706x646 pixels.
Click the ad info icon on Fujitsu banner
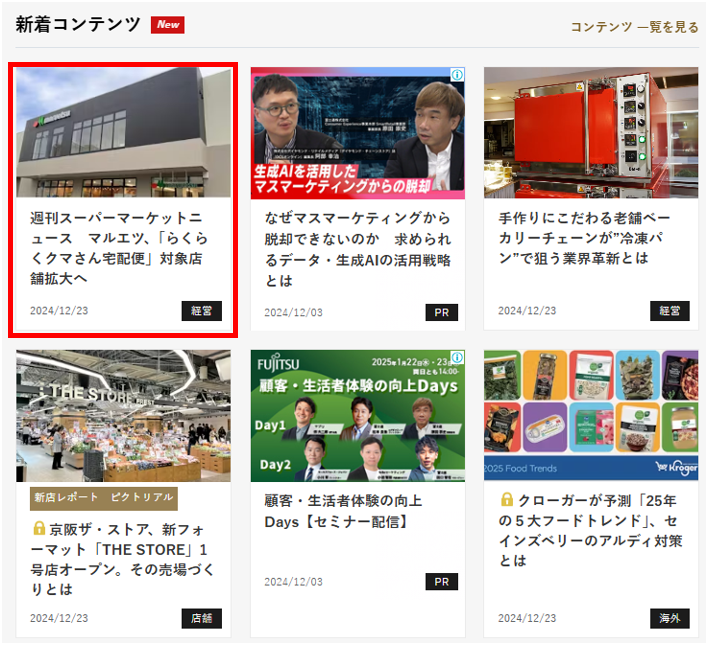(457, 357)
